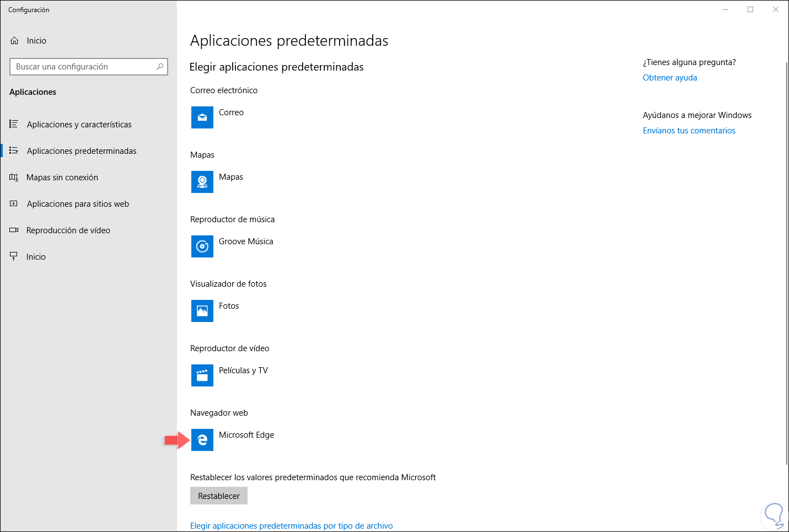Click the Navegador web label
This screenshot has width=789, height=532.
click(219, 413)
